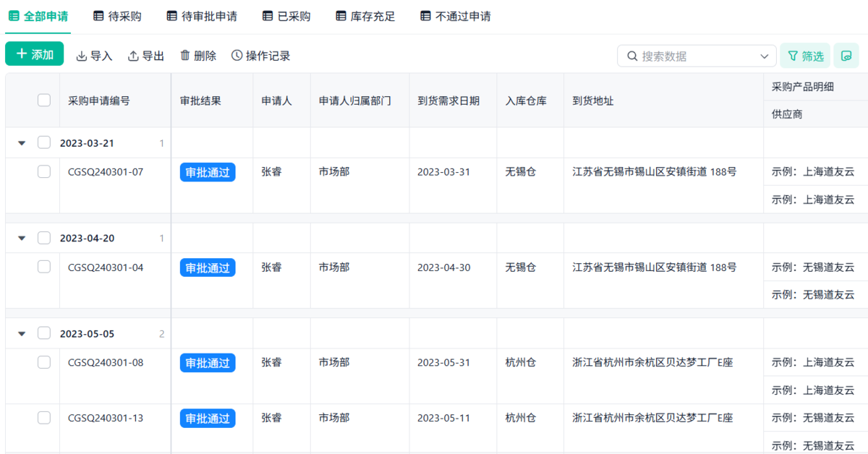Switch to 不通过申请 tab

coord(456,16)
